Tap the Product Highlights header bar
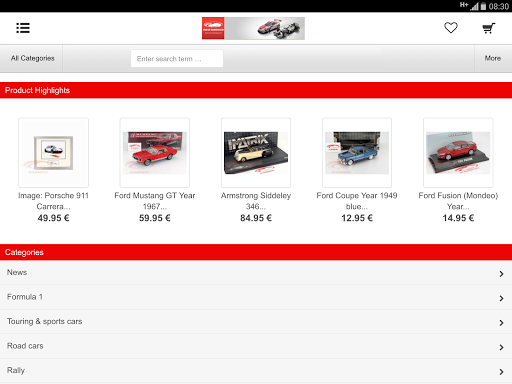Screen dimensions: 512x384 (x=256, y=90)
